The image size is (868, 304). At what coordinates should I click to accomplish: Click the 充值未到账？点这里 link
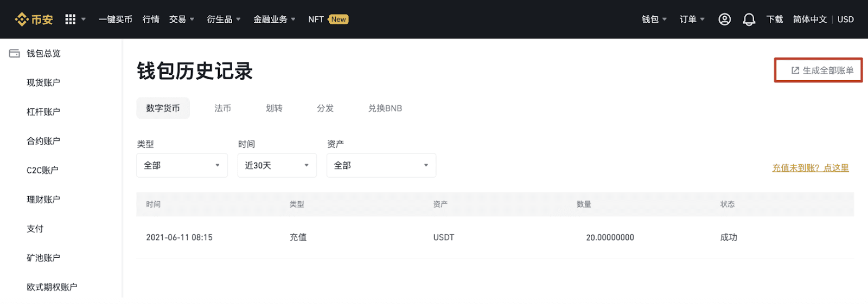[x=810, y=168]
